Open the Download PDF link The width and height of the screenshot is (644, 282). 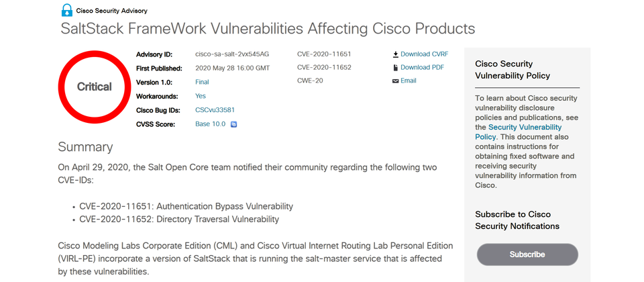coord(422,67)
